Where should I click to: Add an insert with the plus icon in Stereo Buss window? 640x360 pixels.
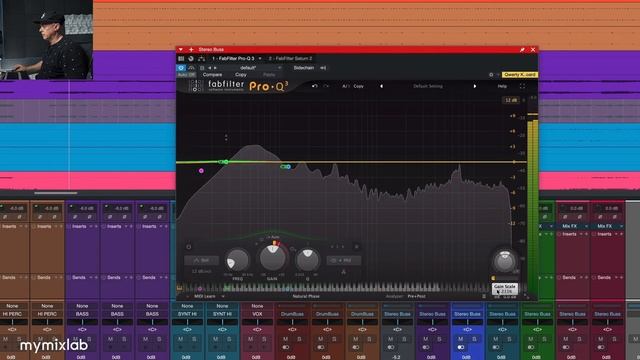coord(191,49)
